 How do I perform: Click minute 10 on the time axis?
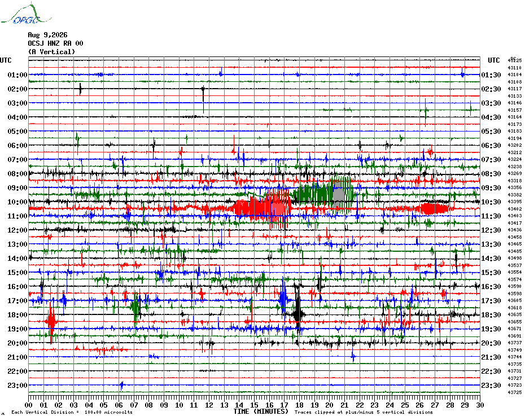click(179, 405)
